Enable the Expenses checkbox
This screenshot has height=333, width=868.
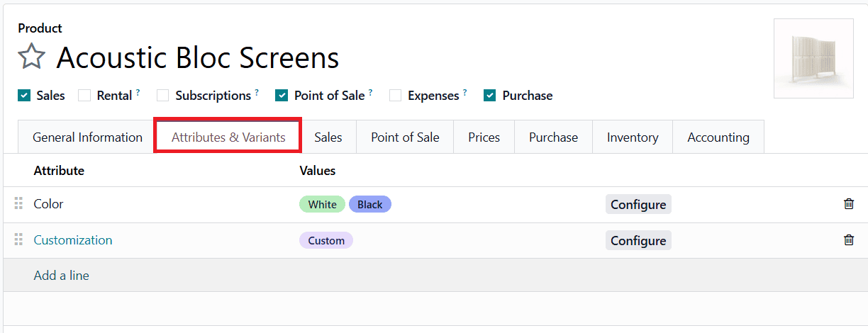[395, 96]
